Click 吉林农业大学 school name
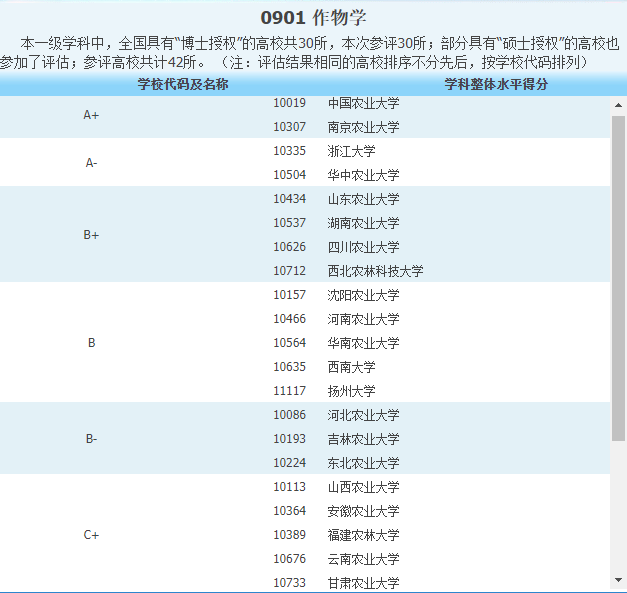This screenshot has height=593, width=627. pos(363,439)
